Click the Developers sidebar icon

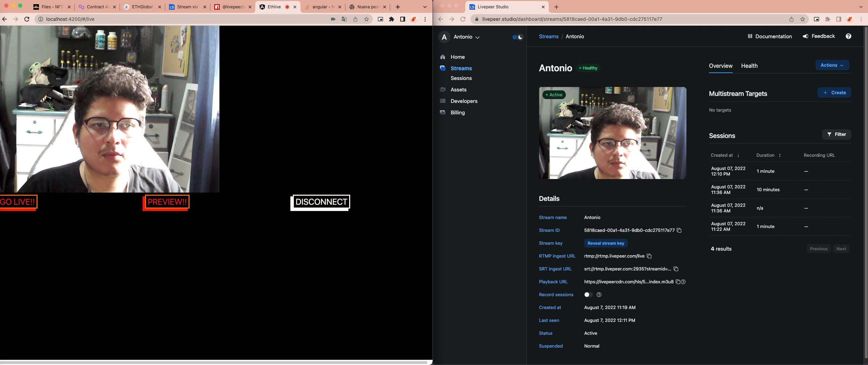coord(443,101)
